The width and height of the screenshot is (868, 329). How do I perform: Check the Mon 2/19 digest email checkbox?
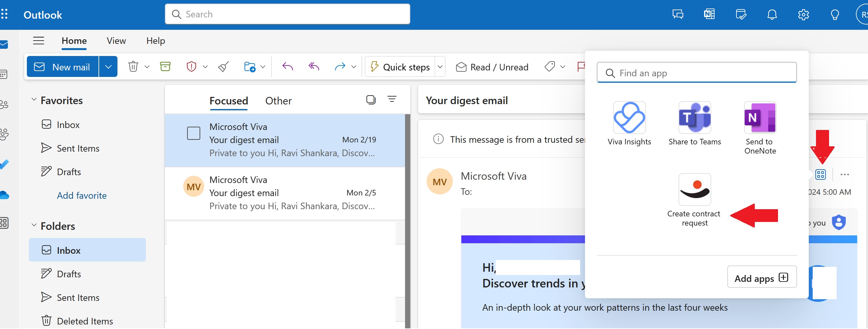(x=193, y=134)
